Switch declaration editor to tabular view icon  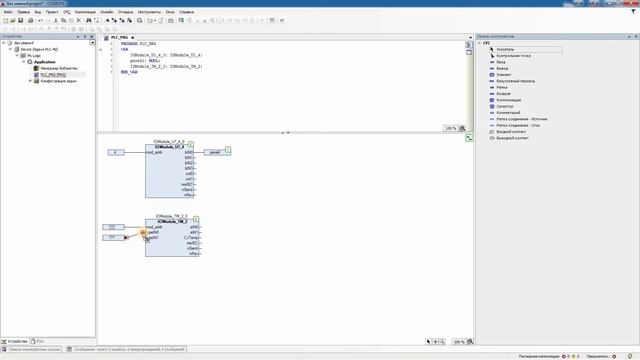click(469, 53)
